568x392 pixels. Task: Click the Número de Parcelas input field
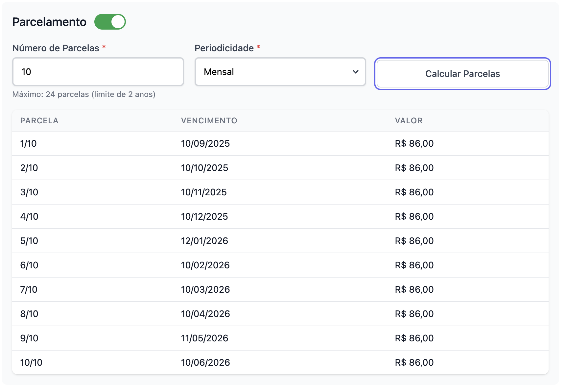(x=98, y=72)
